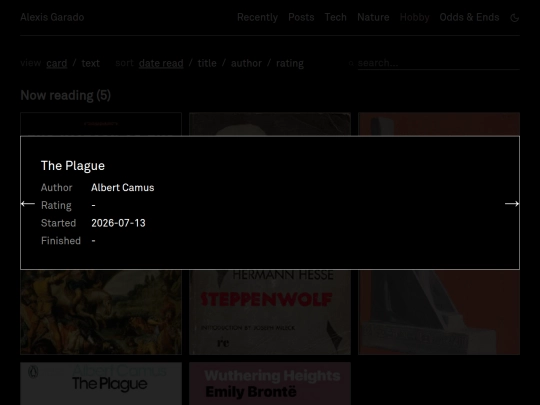Screen dimensions: 540x405
Task: Click the search magnifier icon
Action: pos(351,63)
